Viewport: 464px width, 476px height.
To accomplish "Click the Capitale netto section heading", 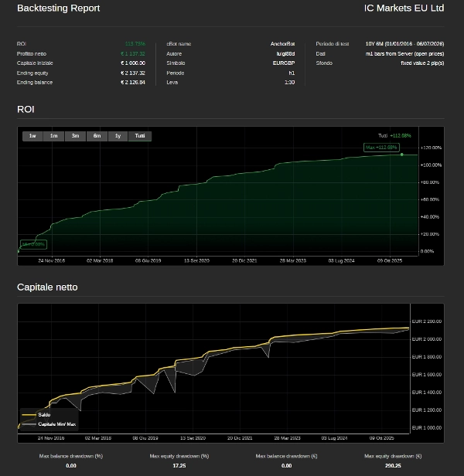I will pos(47,287).
